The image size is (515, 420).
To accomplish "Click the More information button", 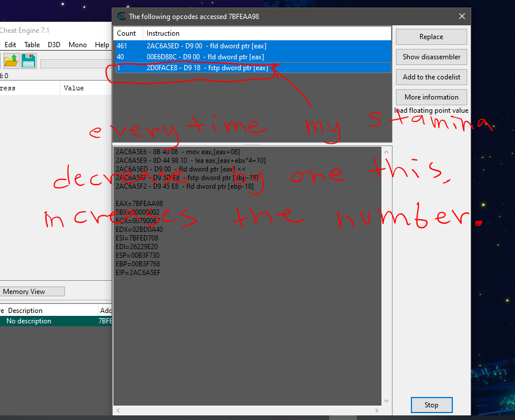I will 431,97.
